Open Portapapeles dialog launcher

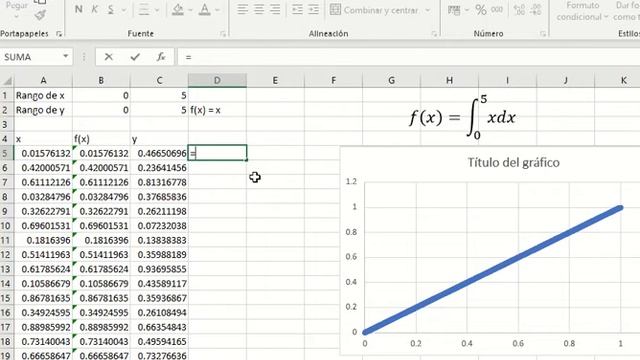click(x=59, y=34)
